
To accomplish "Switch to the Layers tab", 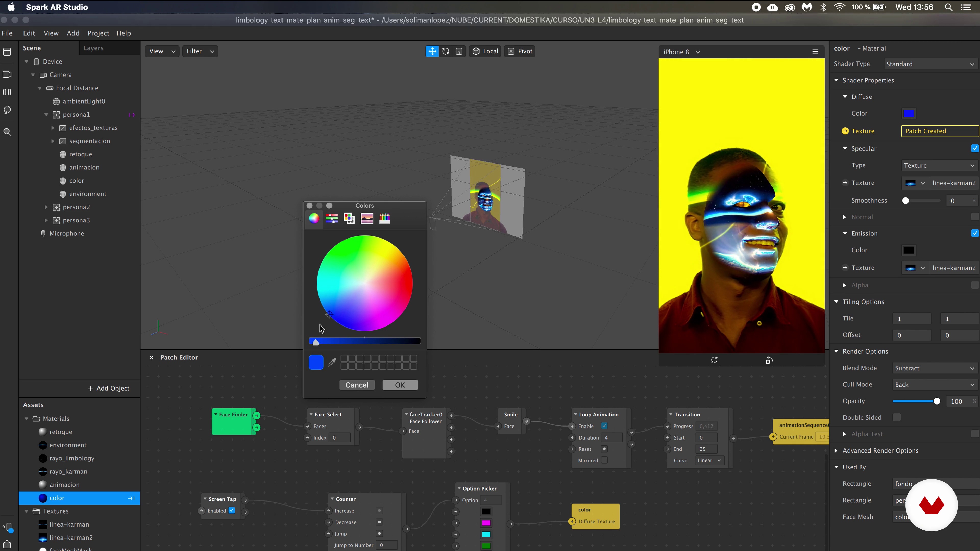I will click(x=93, y=48).
